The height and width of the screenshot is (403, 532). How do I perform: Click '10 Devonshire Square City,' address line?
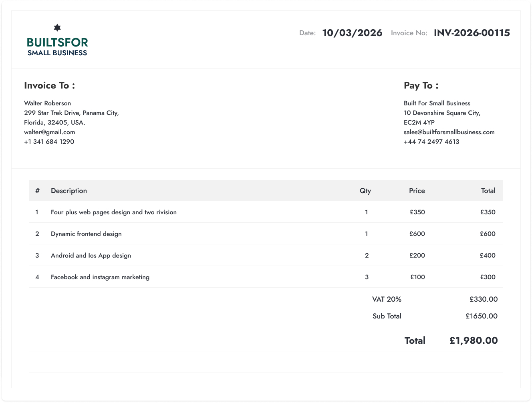click(442, 113)
